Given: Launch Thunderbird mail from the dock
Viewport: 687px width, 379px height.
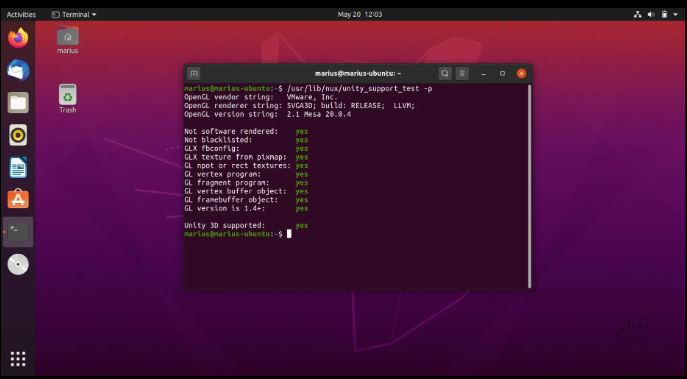Looking at the screenshot, I should (18, 71).
